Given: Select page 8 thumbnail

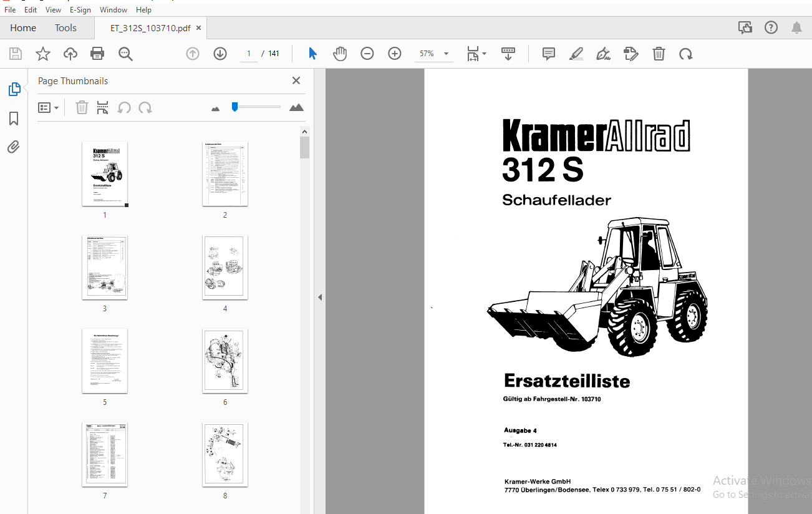Looking at the screenshot, I should (x=225, y=455).
